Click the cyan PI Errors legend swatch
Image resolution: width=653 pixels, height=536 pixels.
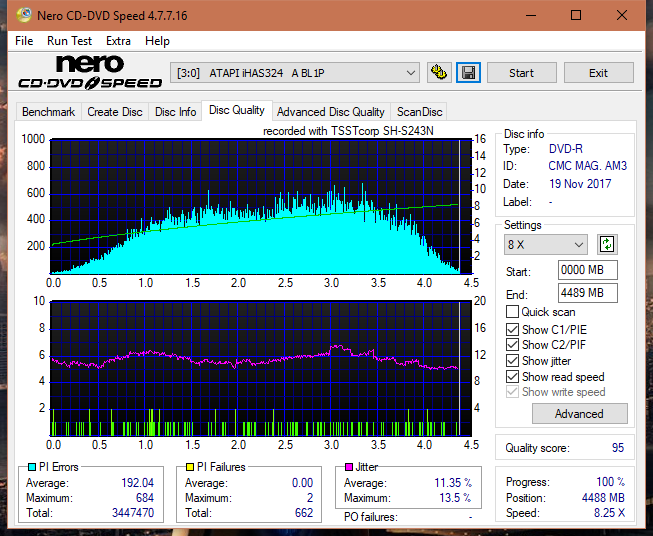point(32,467)
